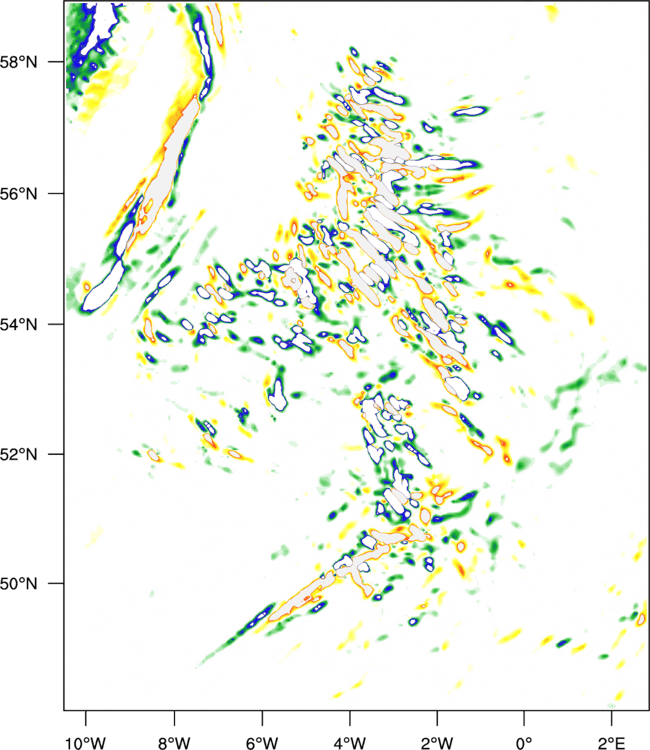Click the 10°W longitude label
The width and height of the screenshot is (650, 750).
pyautogui.click(x=86, y=743)
